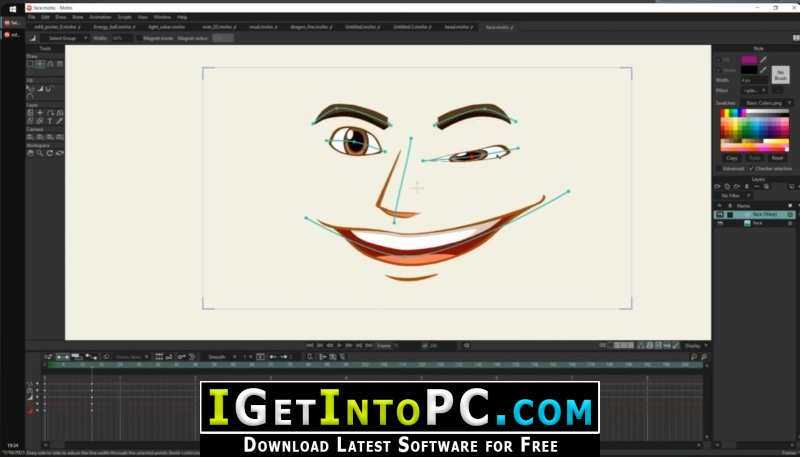Open the Swatches Basic Colors dropdown
800x457 pixels.
point(766,103)
